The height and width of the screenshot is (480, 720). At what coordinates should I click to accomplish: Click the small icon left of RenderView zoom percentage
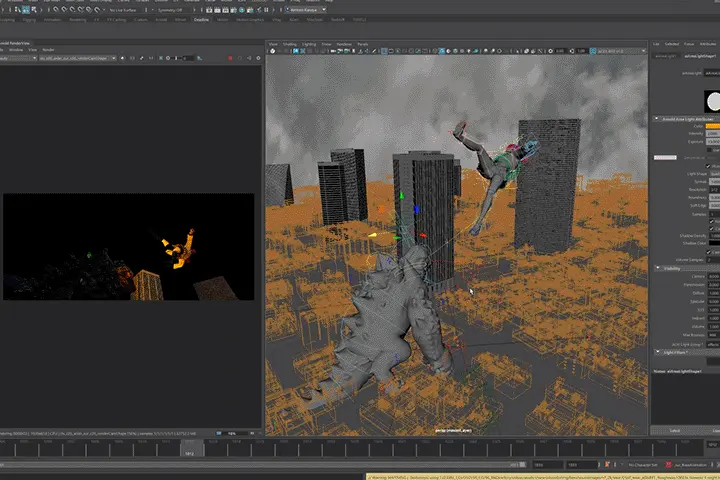tap(219, 433)
